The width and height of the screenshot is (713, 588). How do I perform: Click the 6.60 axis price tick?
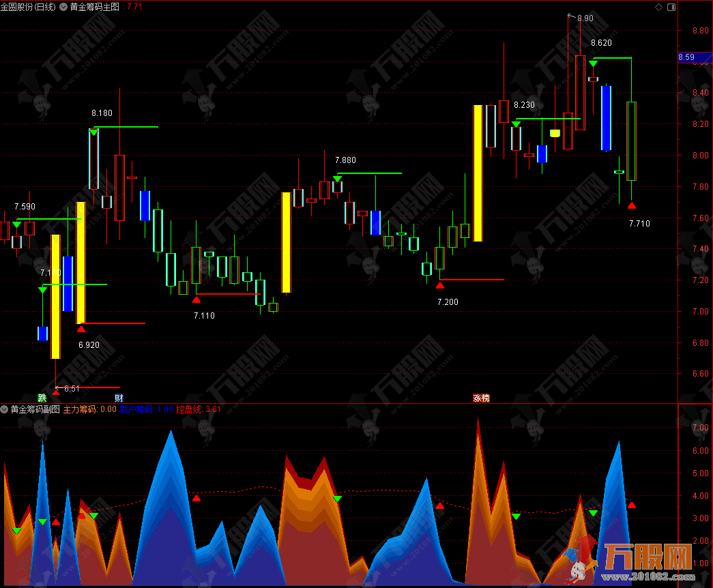700,373
